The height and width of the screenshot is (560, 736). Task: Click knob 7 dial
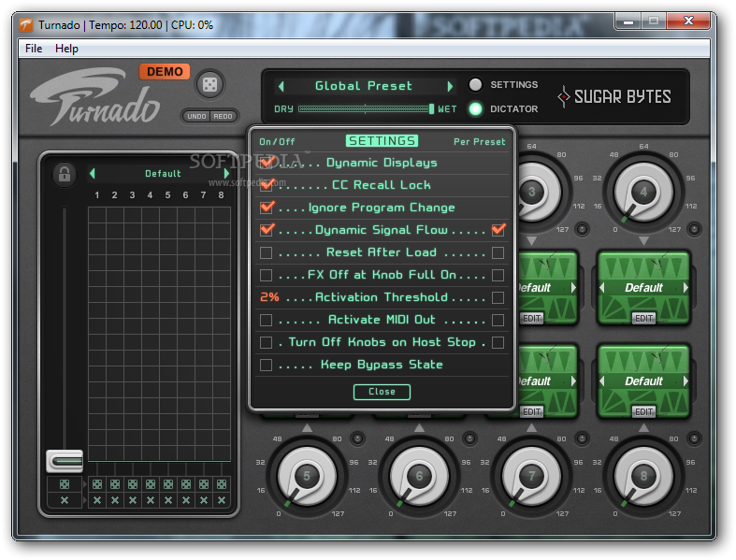coord(531,476)
